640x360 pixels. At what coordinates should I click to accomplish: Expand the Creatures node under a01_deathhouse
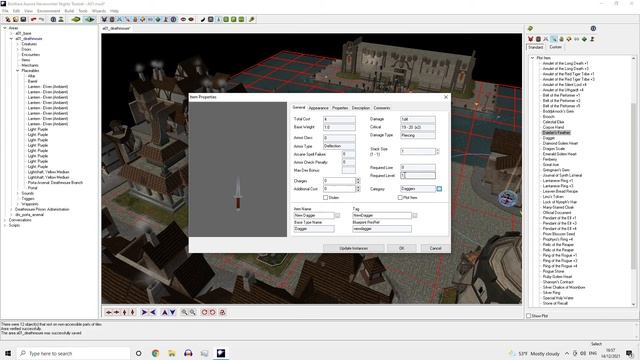[x=18, y=44]
